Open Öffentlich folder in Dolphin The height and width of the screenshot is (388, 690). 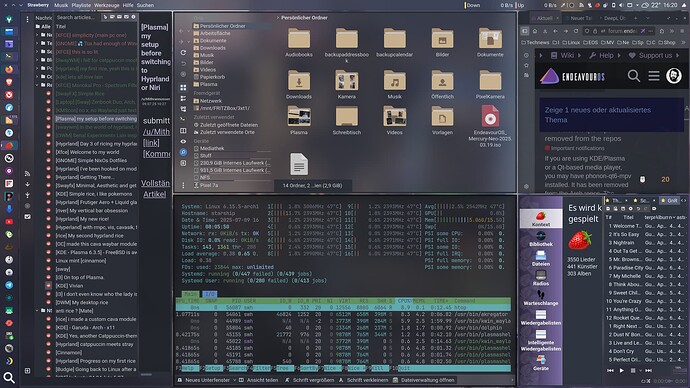point(442,83)
